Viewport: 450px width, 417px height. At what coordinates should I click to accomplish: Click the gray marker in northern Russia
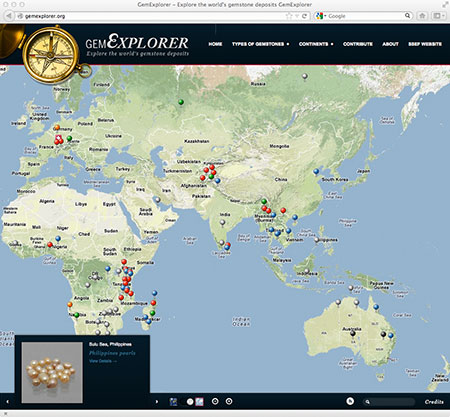coord(304,76)
